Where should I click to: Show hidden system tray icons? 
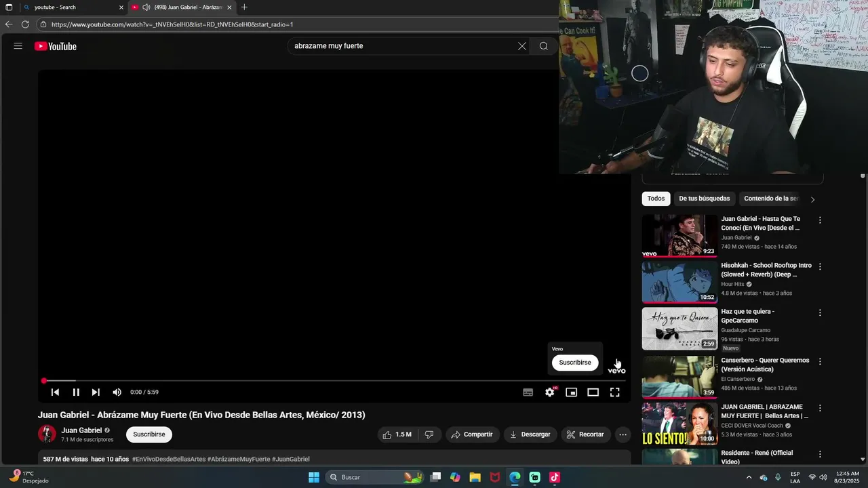(749, 477)
